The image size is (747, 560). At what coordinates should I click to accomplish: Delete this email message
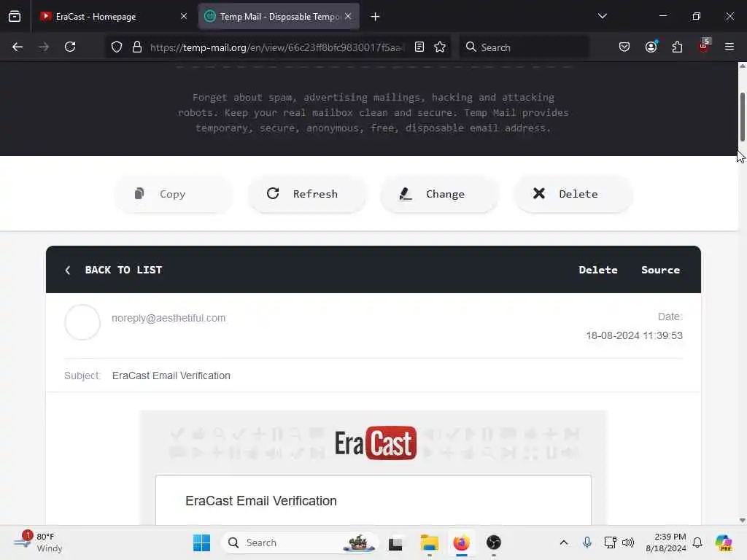point(598,270)
